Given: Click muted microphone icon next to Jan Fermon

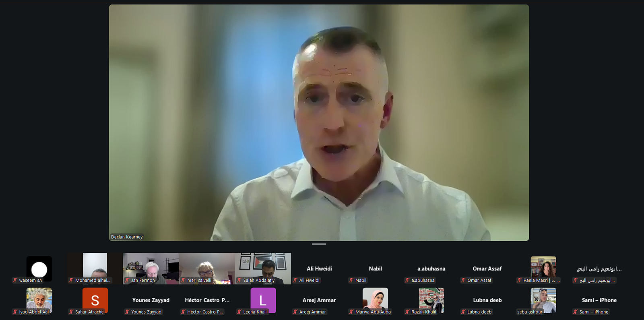Looking at the screenshot, I should [x=127, y=281].
